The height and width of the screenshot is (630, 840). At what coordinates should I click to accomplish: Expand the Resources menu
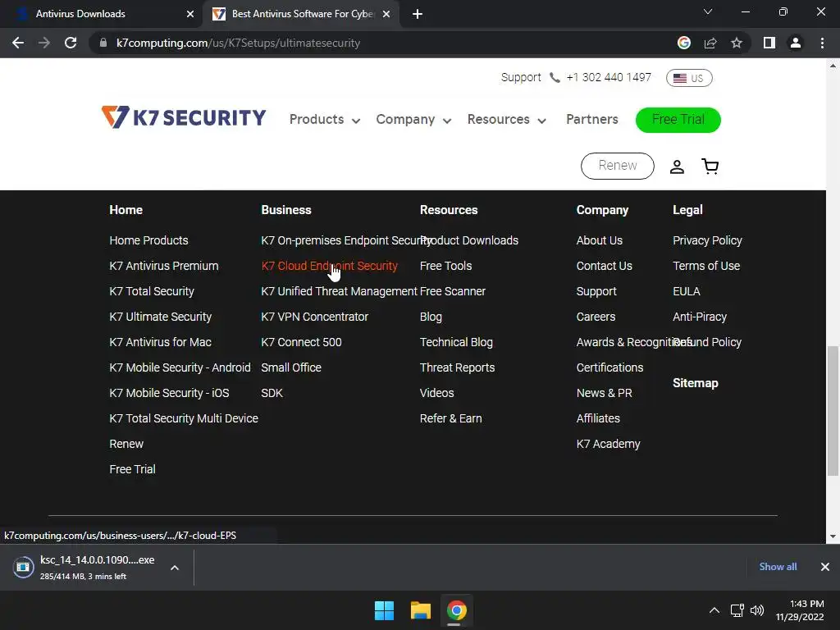pyautogui.click(x=507, y=120)
